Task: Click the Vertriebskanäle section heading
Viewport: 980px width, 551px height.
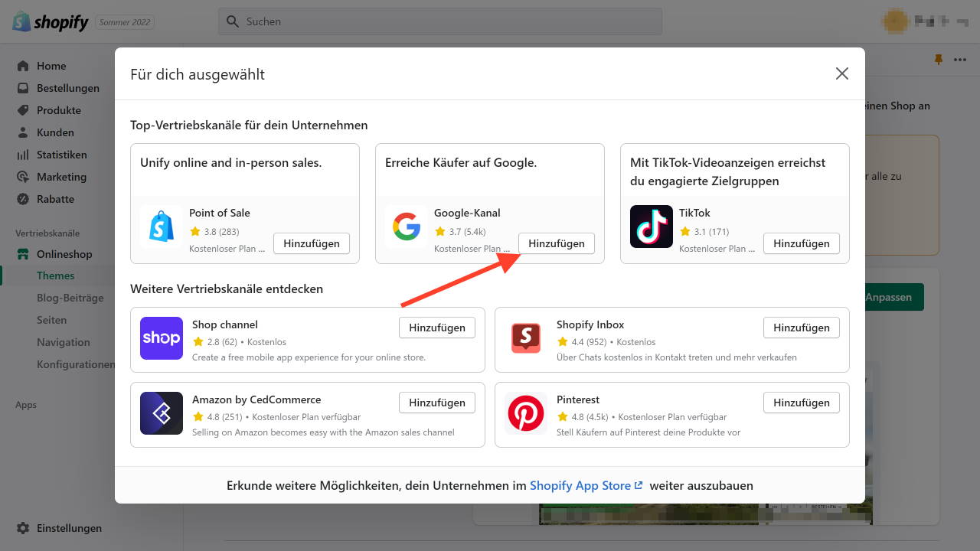Action: [x=47, y=233]
